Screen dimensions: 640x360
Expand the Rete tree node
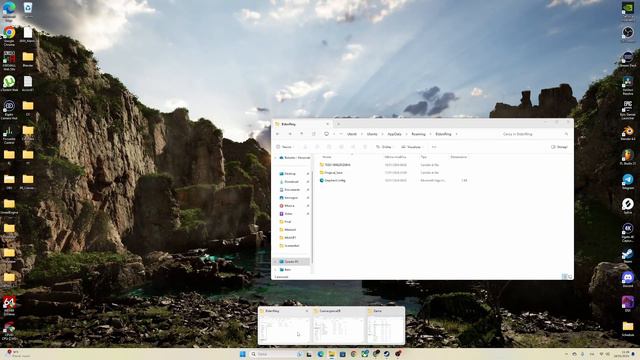(x=276, y=270)
